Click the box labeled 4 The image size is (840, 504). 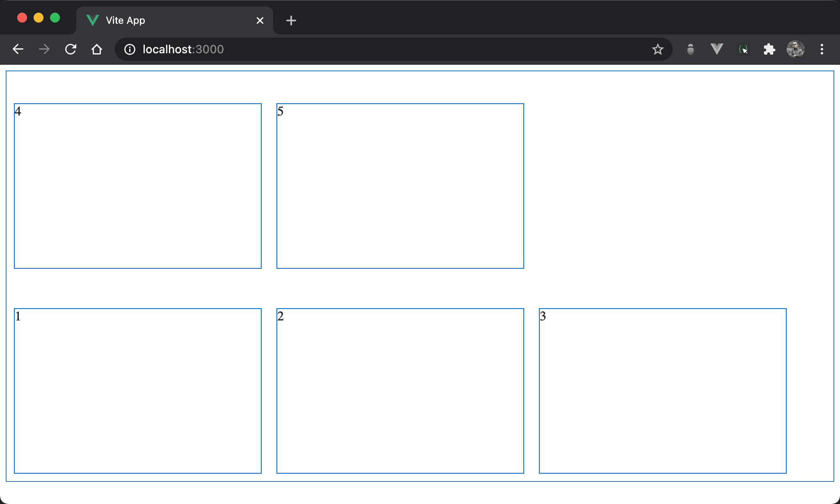138,186
